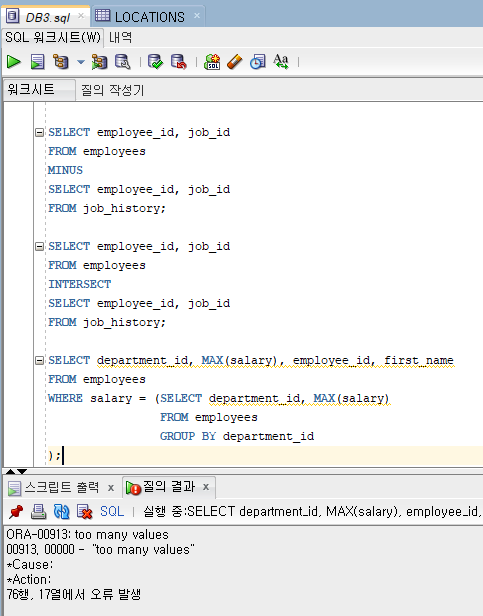
Task: Collapse the INTERSECT query block
Action: coord(39,246)
